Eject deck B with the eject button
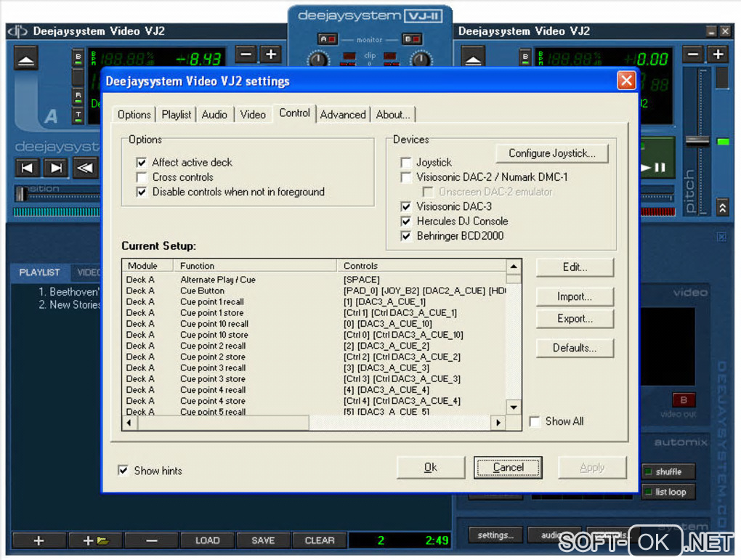This screenshot has width=741, height=560. 473,57
